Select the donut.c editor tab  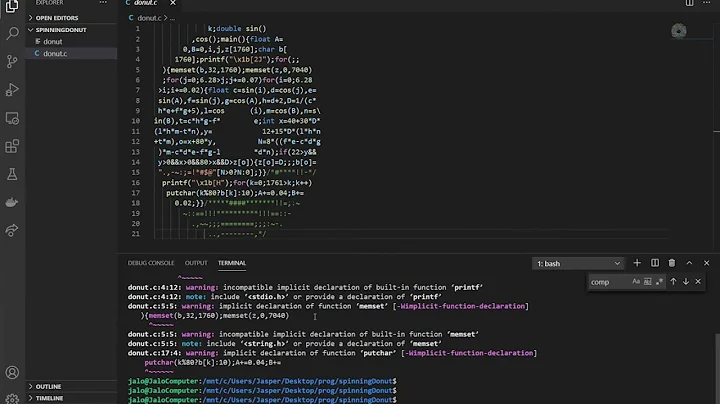[x=146, y=3]
